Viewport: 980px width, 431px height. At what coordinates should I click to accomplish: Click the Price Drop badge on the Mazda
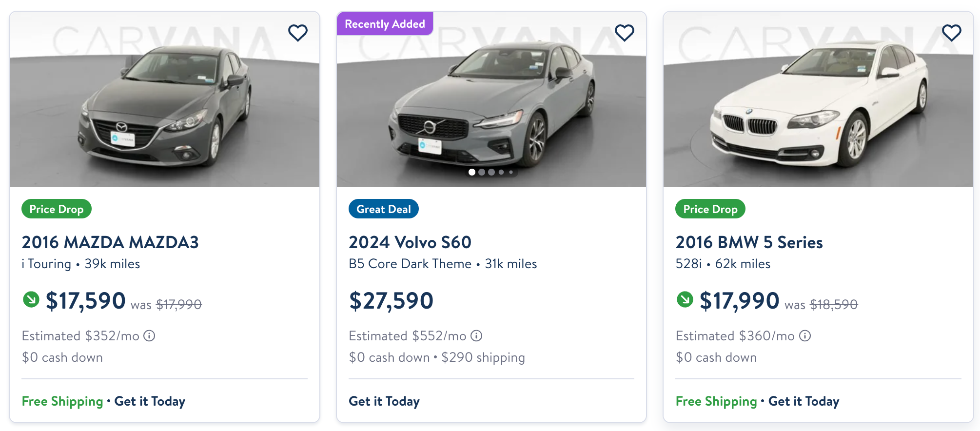(x=57, y=209)
